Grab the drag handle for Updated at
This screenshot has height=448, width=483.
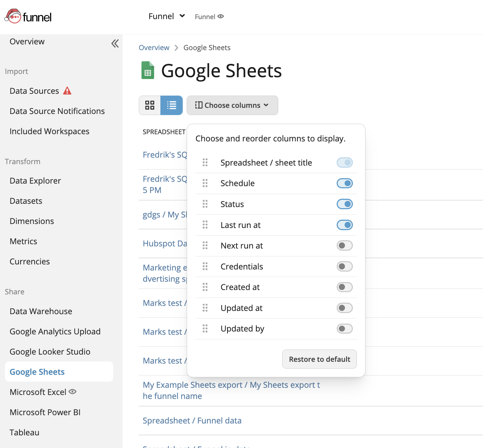(205, 308)
